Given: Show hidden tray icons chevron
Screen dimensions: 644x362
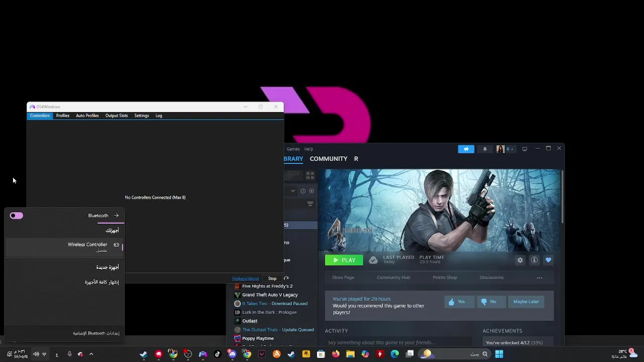Looking at the screenshot, I should click(91, 354).
